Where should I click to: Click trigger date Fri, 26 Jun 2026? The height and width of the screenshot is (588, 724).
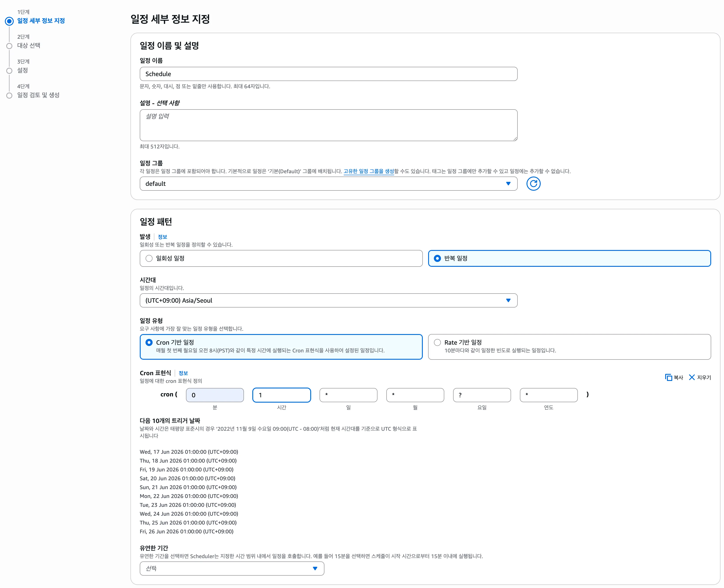187,531
